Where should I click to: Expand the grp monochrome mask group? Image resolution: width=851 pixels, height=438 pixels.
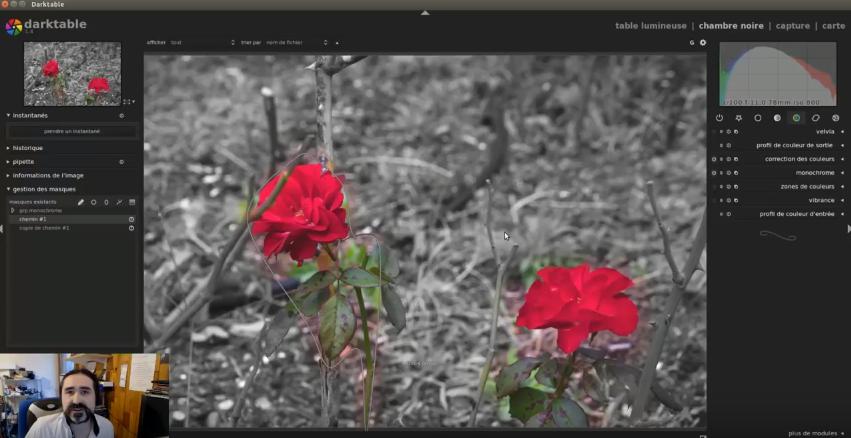(12, 211)
